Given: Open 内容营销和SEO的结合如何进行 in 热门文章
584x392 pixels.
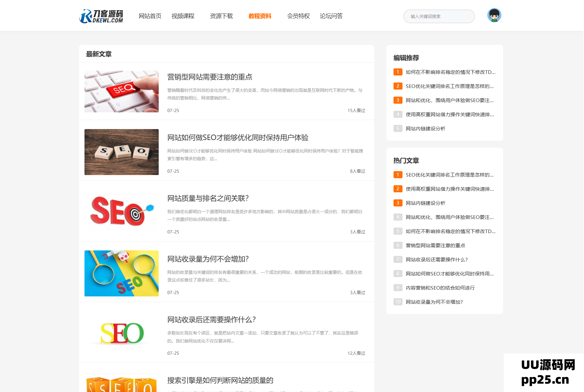Looking at the screenshot, I should click(x=440, y=288).
